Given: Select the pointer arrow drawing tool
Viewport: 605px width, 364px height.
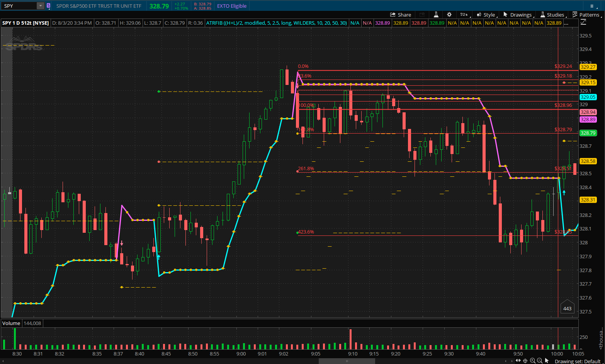Looking at the screenshot, I should (x=547, y=361).
